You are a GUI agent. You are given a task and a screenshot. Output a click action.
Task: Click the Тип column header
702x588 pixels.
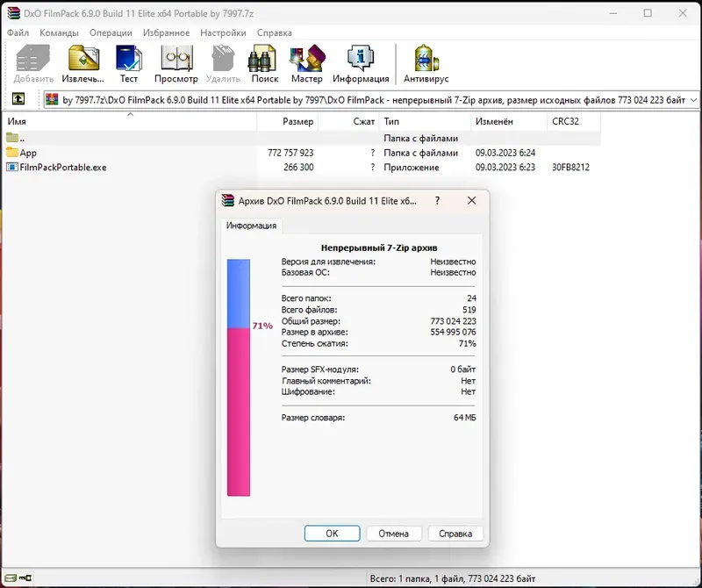click(390, 123)
